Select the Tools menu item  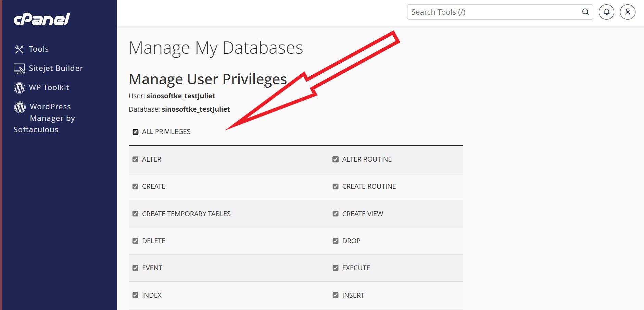pos(39,49)
